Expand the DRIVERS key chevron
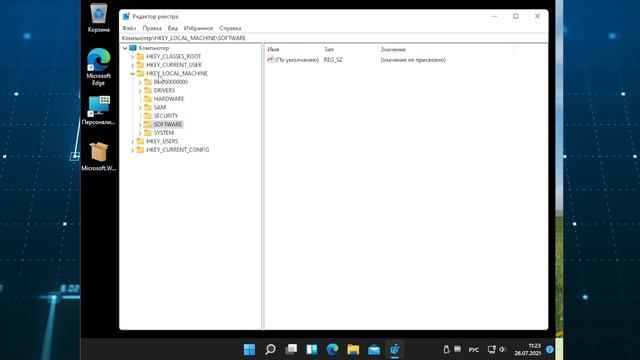Viewport: 640px width, 360px height. [x=140, y=91]
